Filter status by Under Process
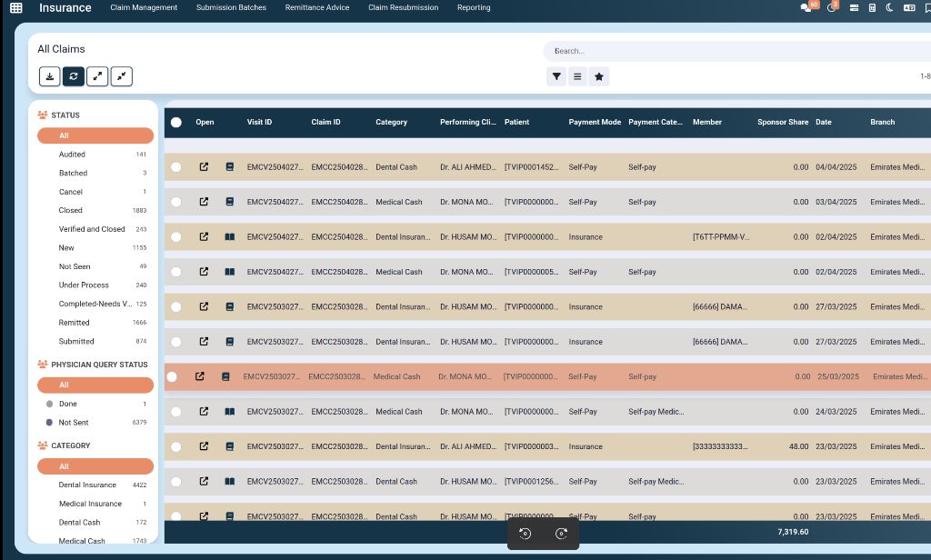Image resolution: width=931 pixels, height=560 pixels. (84, 285)
